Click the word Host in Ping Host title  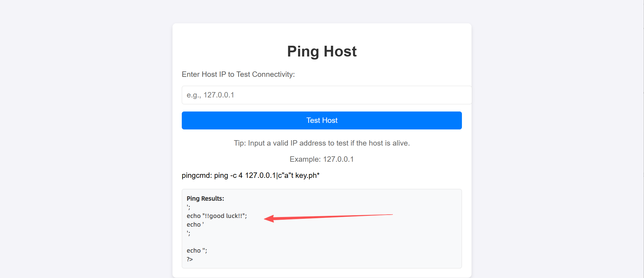(340, 51)
